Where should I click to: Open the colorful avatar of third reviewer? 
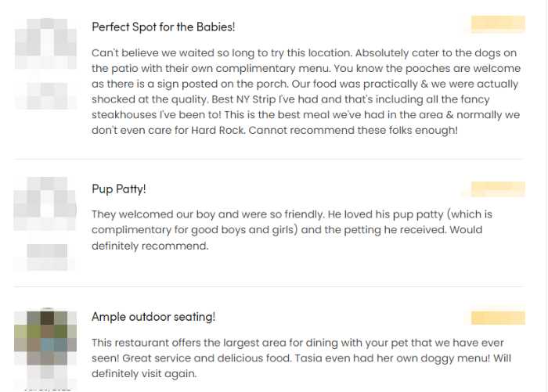pyautogui.click(x=45, y=336)
